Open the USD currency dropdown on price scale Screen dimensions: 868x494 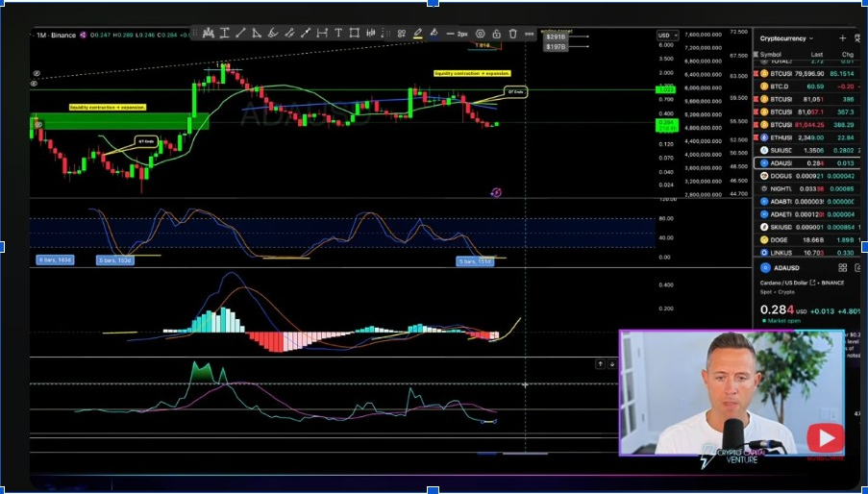point(668,36)
